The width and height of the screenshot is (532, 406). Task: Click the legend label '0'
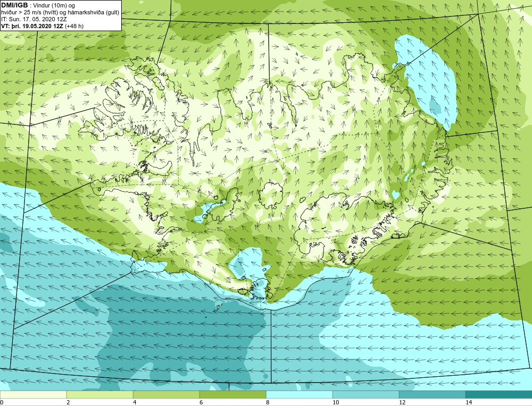[2, 402]
